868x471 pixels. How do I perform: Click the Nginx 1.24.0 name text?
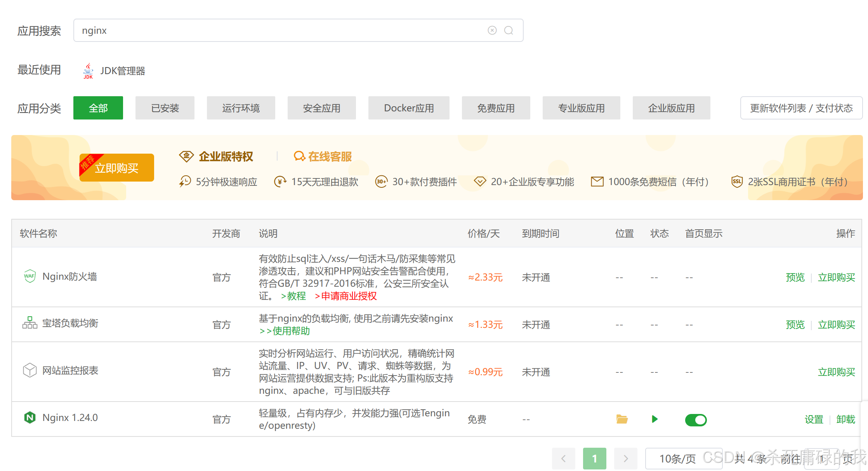70,417
